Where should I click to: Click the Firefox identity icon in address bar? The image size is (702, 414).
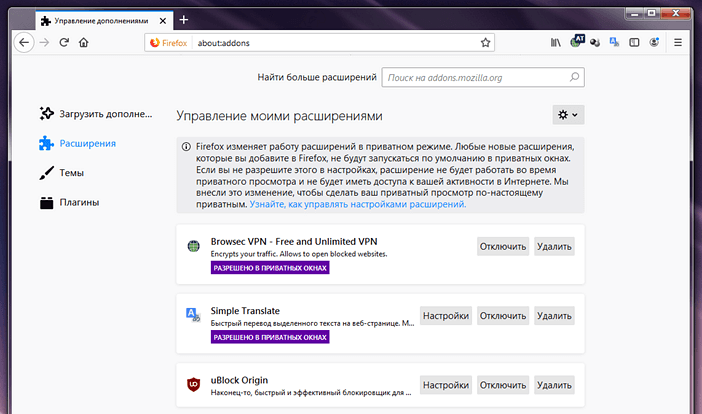pos(168,43)
